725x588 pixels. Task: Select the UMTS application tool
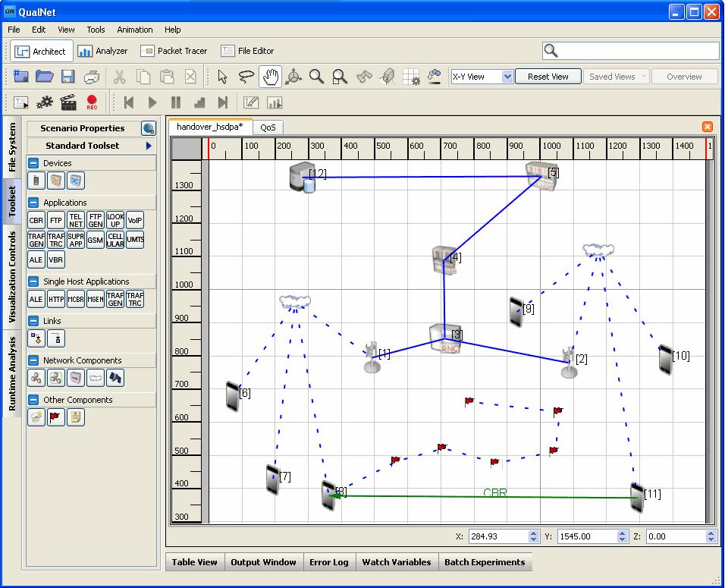click(135, 240)
